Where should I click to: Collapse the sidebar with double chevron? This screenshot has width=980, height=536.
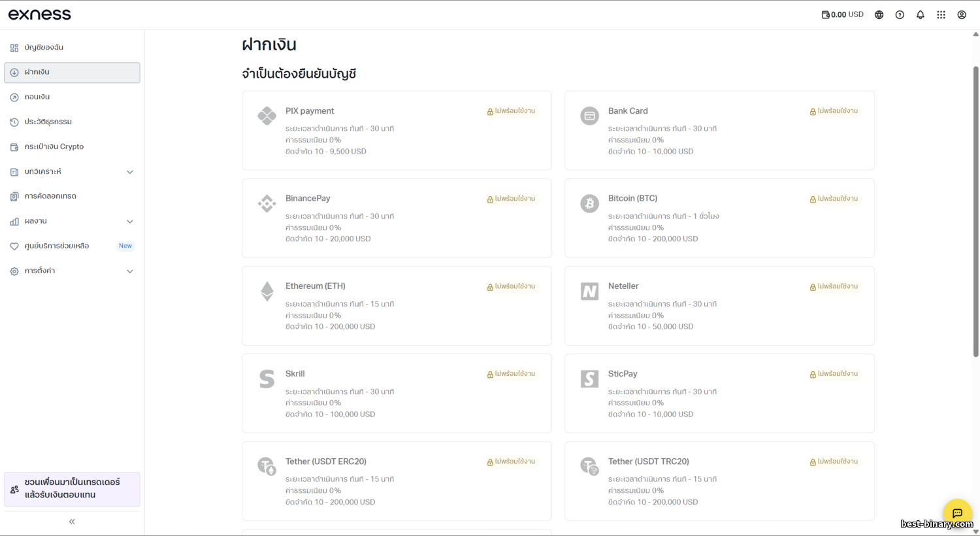click(x=72, y=522)
